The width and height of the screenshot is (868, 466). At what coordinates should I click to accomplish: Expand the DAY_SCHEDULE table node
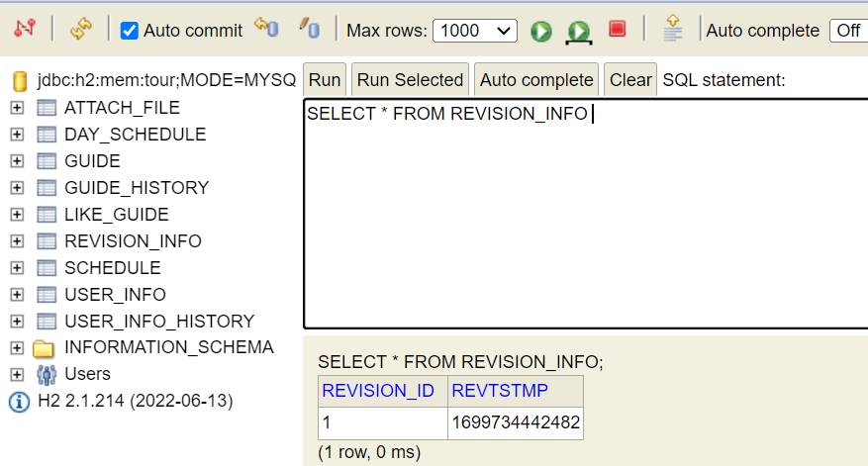coord(17,134)
